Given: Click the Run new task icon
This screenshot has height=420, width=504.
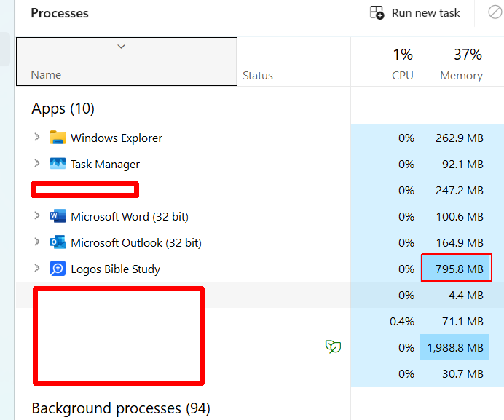Looking at the screenshot, I should click(377, 13).
